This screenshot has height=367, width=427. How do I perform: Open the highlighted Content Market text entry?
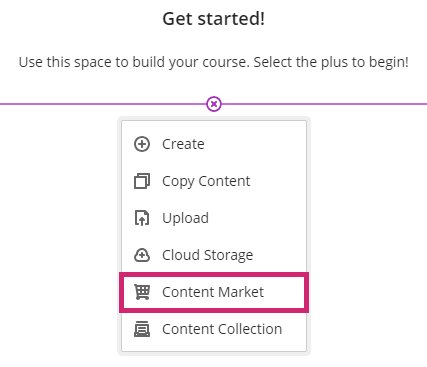pyautogui.click(x=213, y=292)
